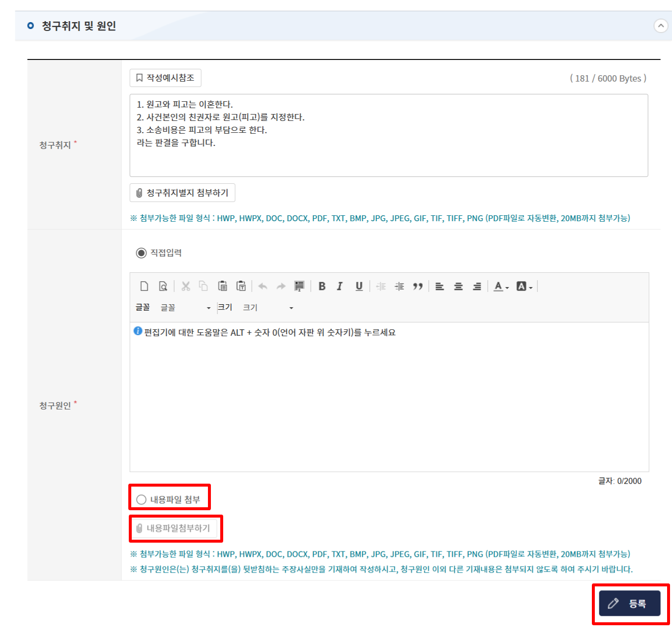Apply underline formatting in the editor
Viewport: 672px width, 638px height.
pos(359,286)
